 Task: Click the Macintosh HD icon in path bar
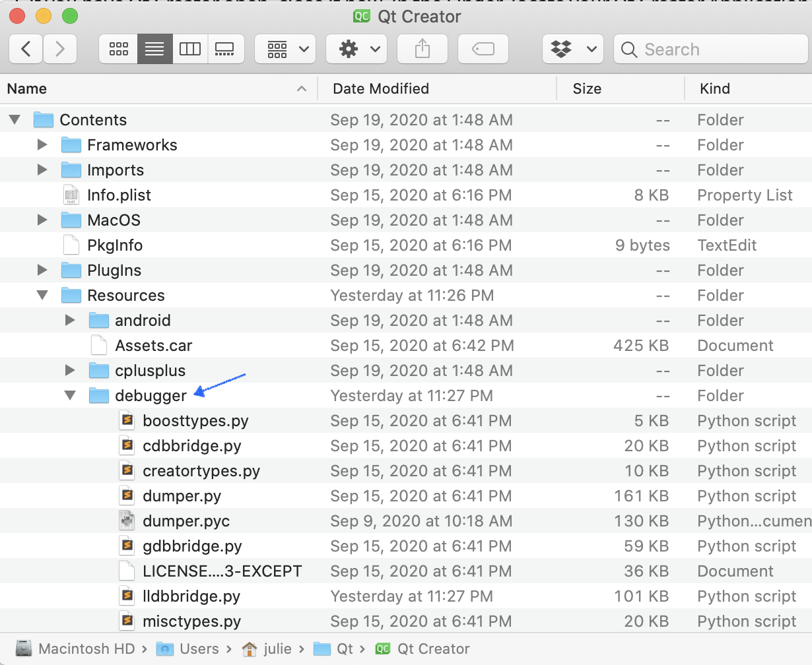[24, 649]
